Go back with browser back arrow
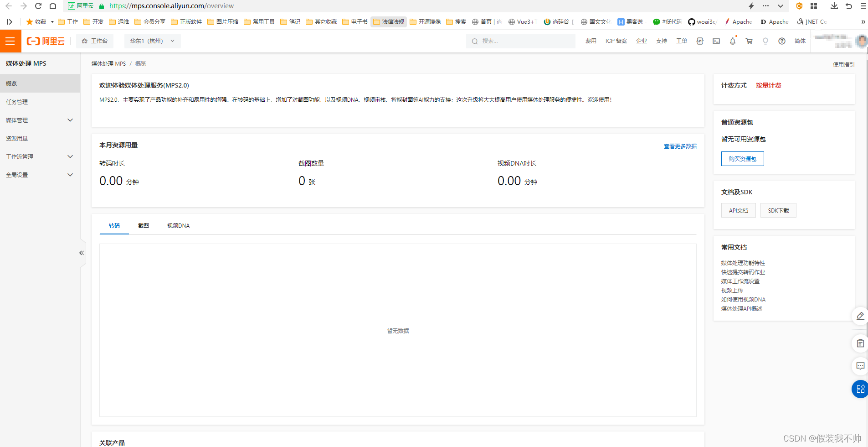 point(9,6)
